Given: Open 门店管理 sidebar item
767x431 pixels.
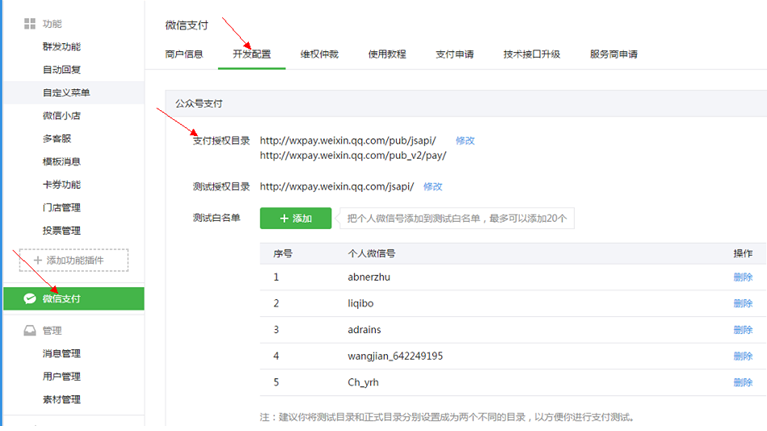Looking at the screenshot, I should point(62,207).
